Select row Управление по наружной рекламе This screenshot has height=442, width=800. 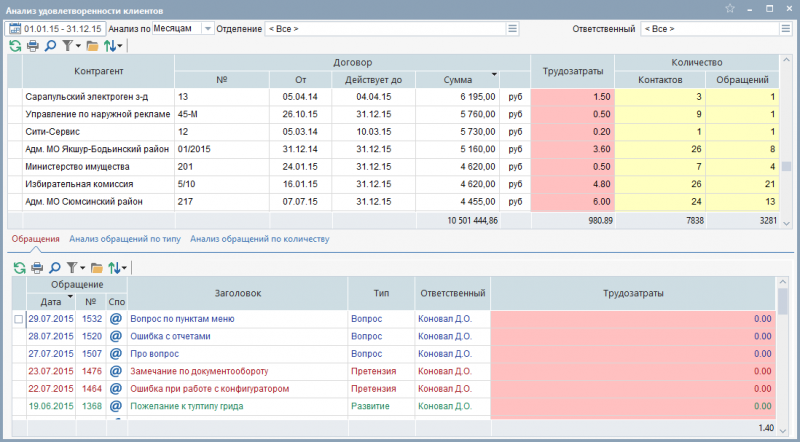(x=393, y=114)
